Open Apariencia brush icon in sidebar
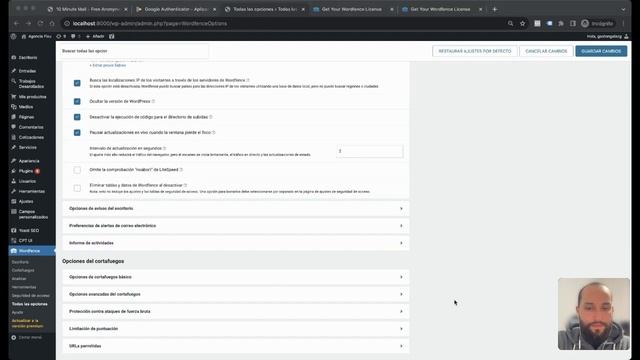The image size is (640, 360). click(13, 161)
